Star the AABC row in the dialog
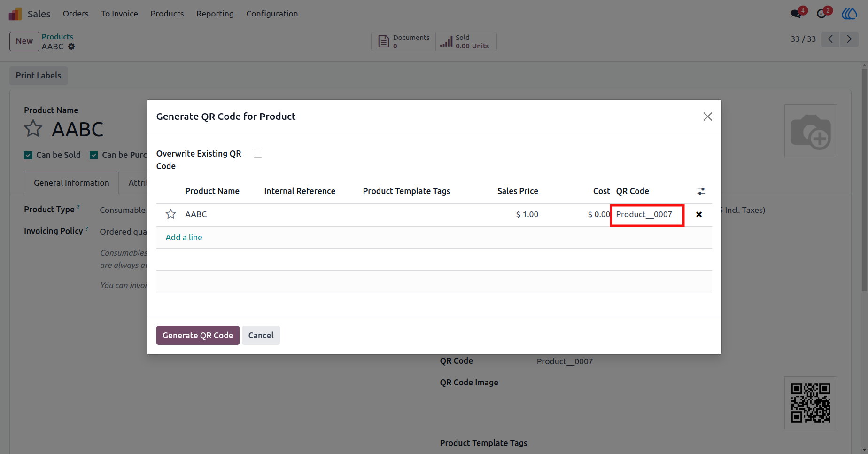Image resolution: width=868 pixels, height=454 pixels. tap(171, 214)
